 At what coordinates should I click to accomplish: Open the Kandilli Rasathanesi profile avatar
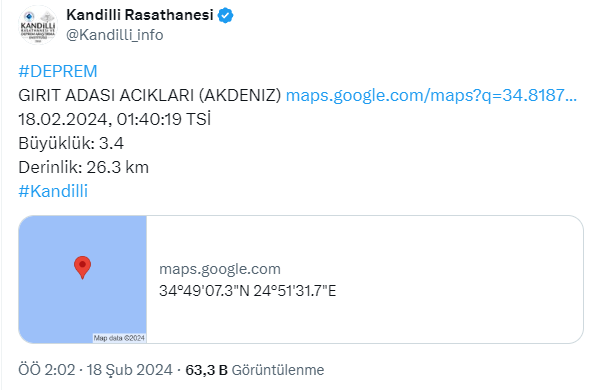[38, 25]
